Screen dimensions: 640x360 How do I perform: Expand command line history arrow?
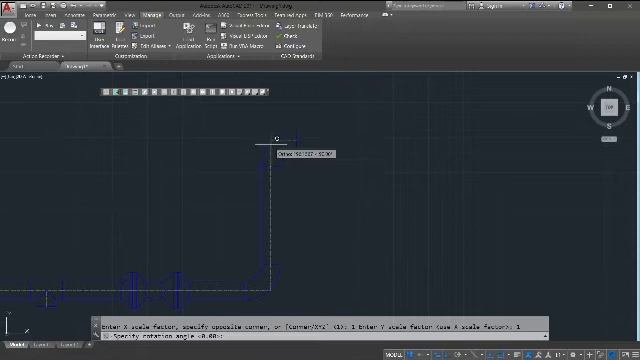click(545, 336)
